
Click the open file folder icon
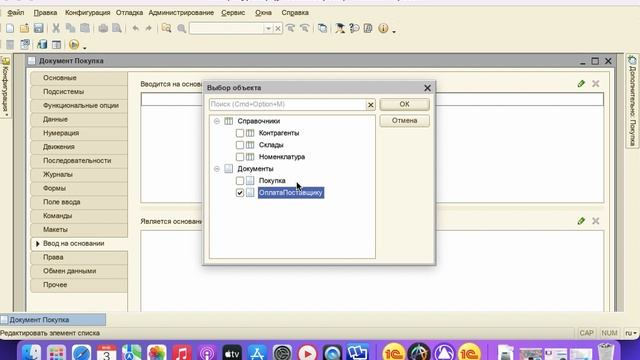24,28
